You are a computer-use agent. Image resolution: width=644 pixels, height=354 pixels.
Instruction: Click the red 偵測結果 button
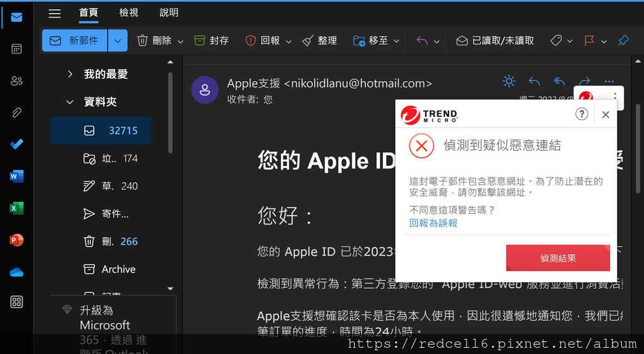pyautogui.click(x=558, y=258)
